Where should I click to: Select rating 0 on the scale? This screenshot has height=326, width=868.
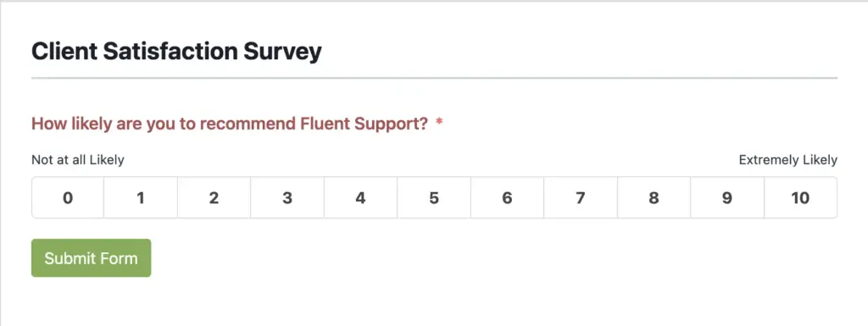68,198
